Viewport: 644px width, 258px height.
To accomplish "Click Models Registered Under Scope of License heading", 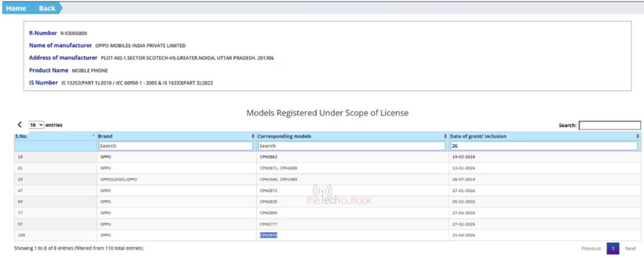I will pyautogui.click(x=328, y=112).
